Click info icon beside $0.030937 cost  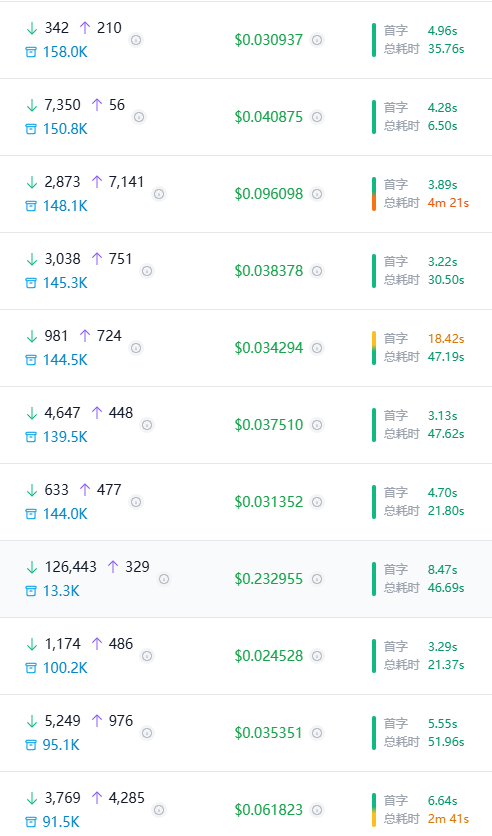click(x=317, y=40)
